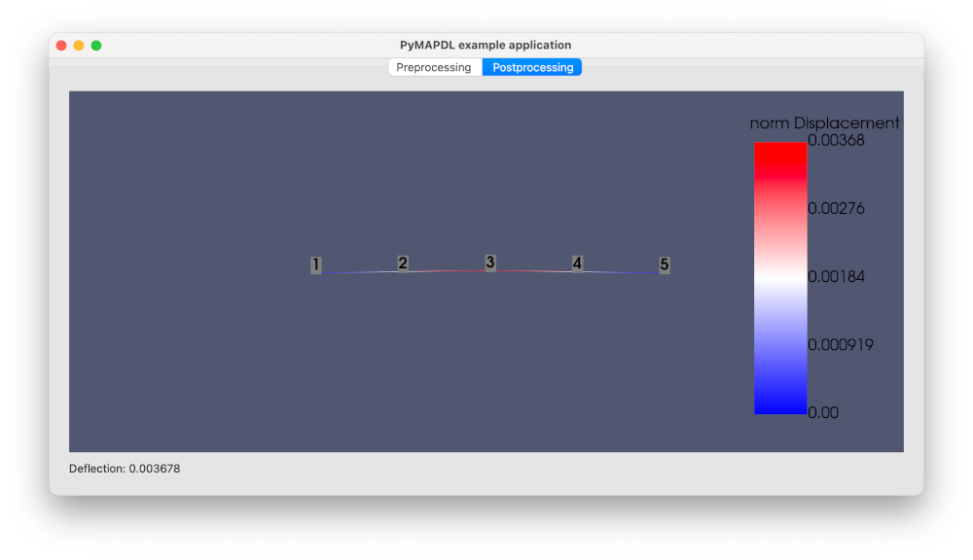Maximize the window with the green button
The height and width of the screenshot is (560, 973).
pos(96,46)
